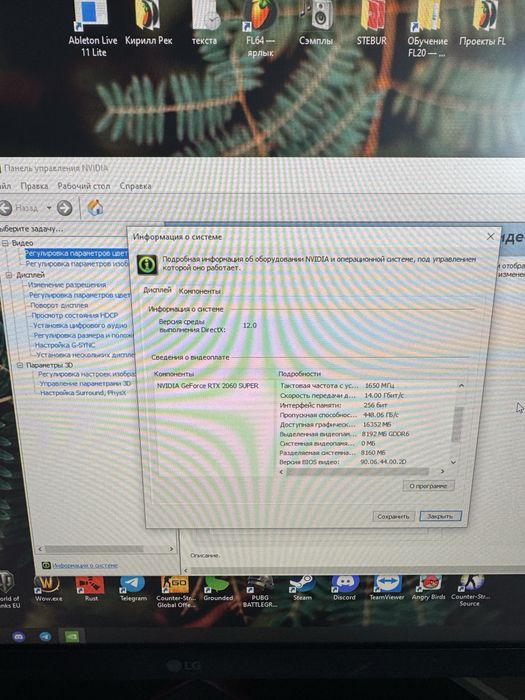
Task: Launch PUBG BATTLEGROUNDS desktop shortcut
Action: tap(260, 592)
